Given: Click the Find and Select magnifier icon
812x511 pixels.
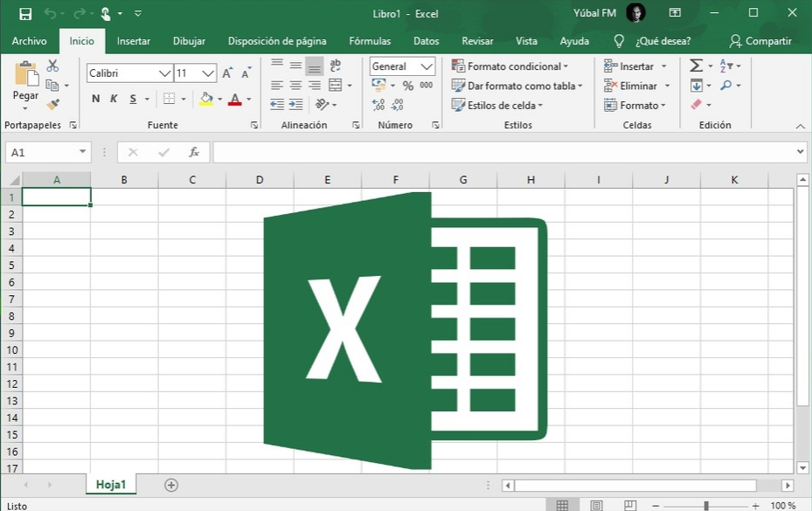Looking at the screenshot, I should click(x=726, y=85).
